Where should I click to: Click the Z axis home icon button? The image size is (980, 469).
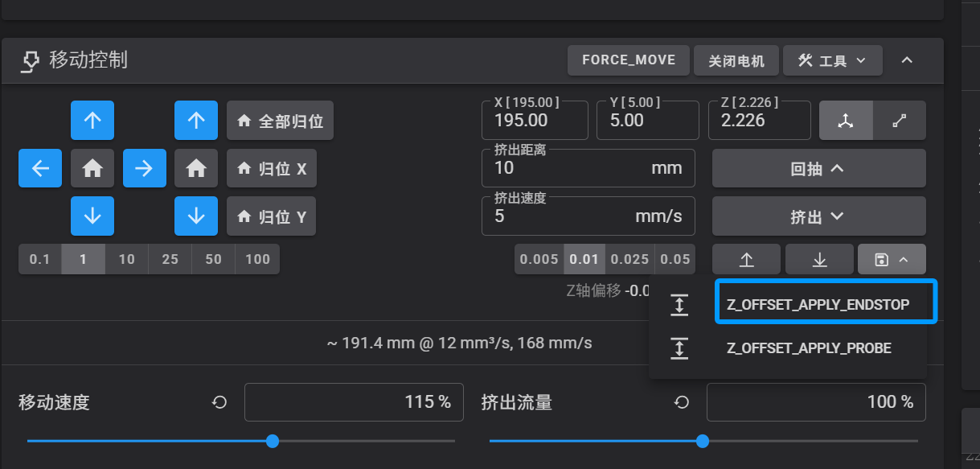click(x=196, y=168)
